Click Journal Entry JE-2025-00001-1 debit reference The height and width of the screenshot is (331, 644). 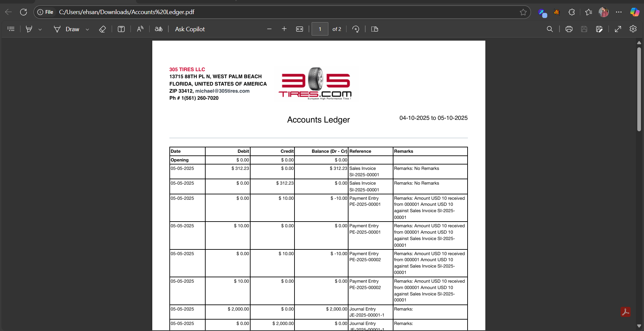[x=367, y=312]
